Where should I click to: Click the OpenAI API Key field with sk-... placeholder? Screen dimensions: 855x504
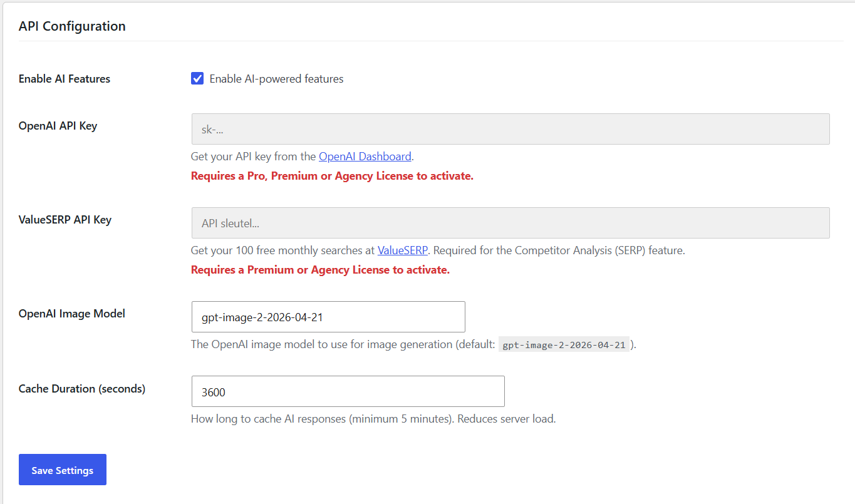[x=510, y=129]
